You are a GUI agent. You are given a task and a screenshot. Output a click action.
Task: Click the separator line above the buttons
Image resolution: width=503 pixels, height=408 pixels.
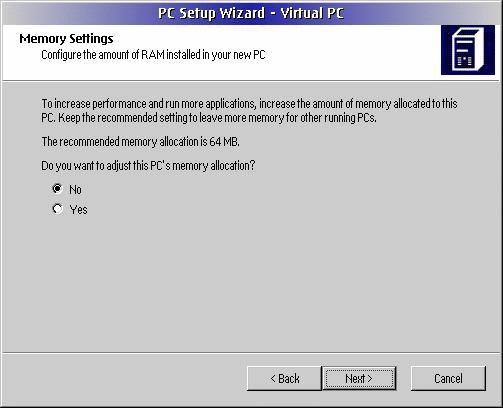[251, 352]
